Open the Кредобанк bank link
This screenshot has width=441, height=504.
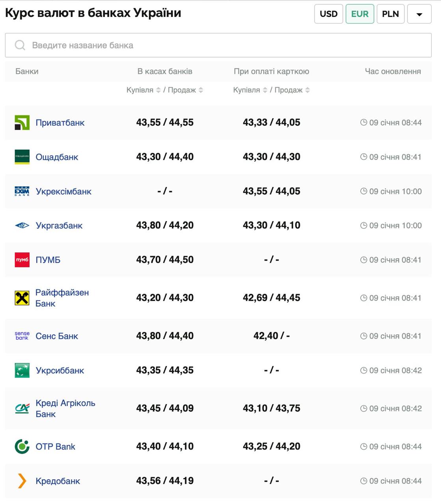[58, 481]
